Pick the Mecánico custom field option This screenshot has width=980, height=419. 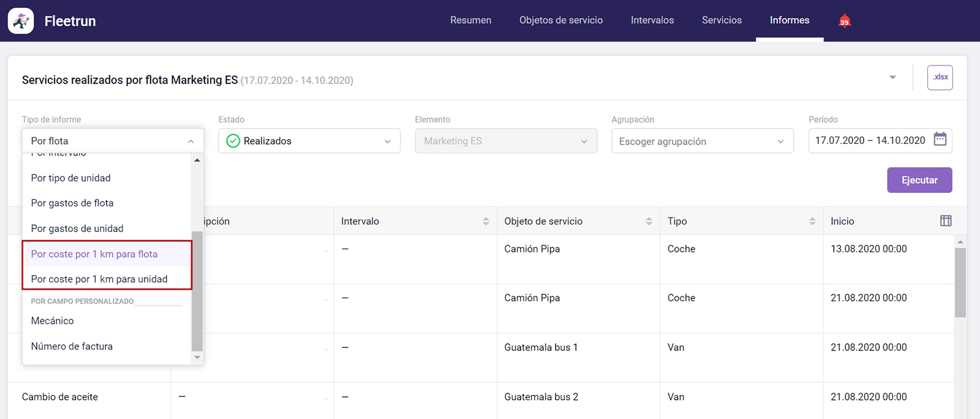coord(53,321)
